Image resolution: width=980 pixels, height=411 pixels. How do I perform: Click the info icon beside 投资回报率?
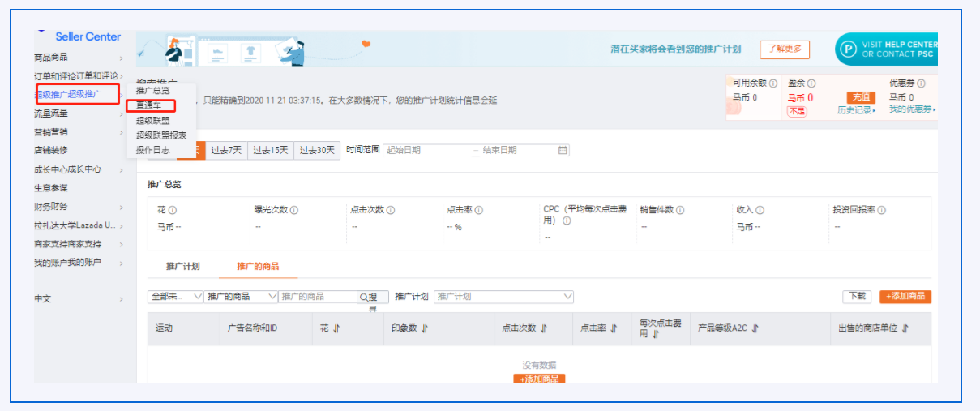click(x=881, y=211)
